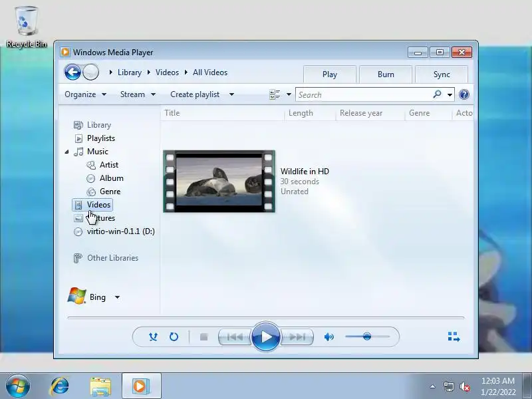Open the Stream menu

point(138,94)
